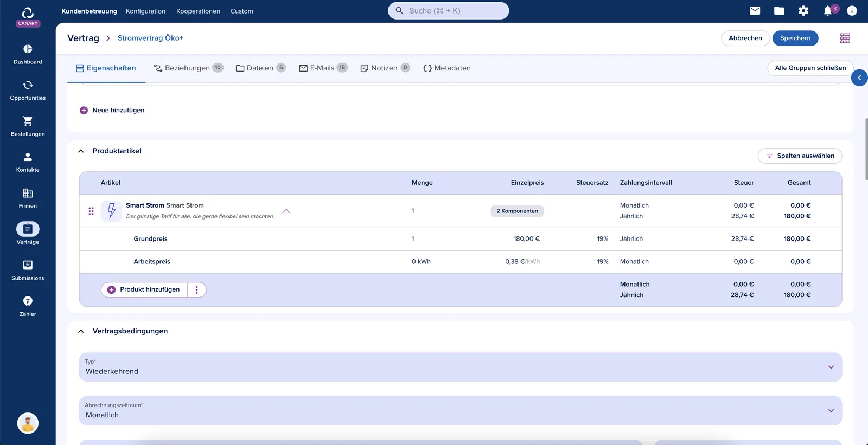Switch to the Metadaten tab
Image resolution: width=868 pixels, height=445 pixels.
[446, 68]
